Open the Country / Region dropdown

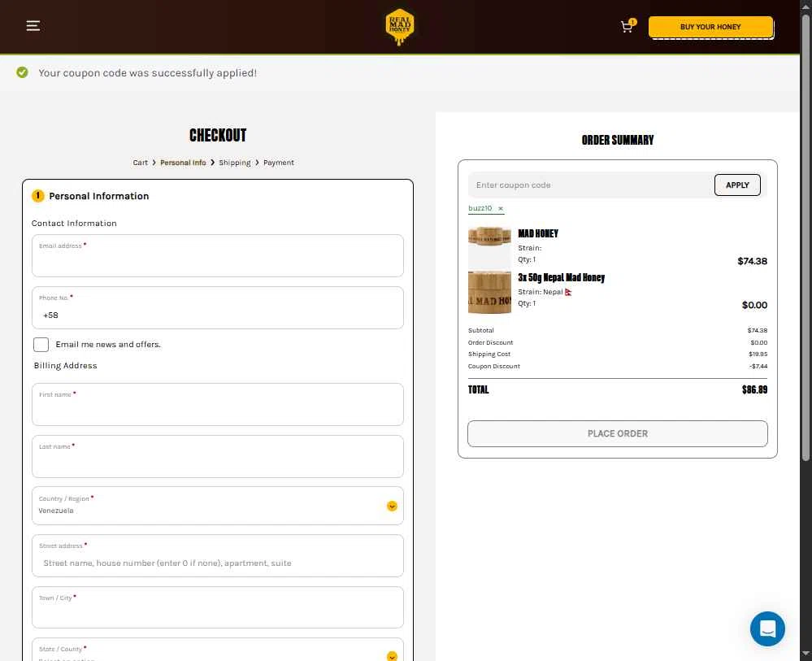coord(218,506)
